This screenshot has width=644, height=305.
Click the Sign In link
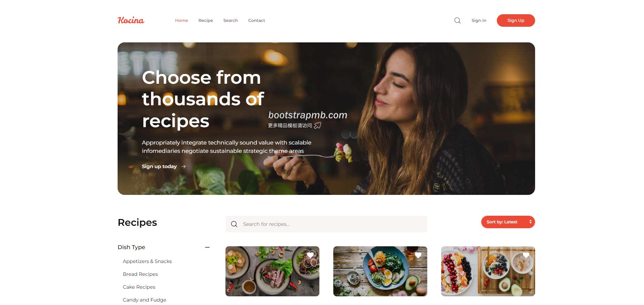click(x=479, y=20)
